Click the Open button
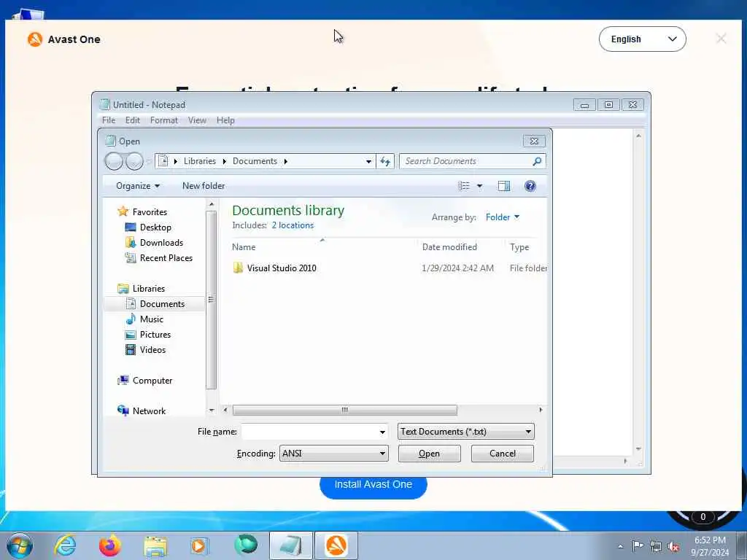The image size is (747, 560). pyautogui.click(x=429, y=454)
